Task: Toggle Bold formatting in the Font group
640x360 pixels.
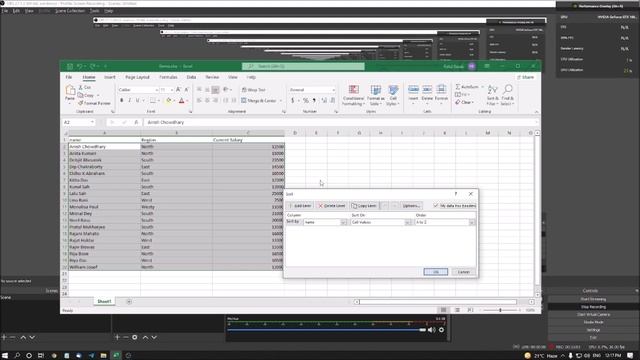Action: point(121,100)
